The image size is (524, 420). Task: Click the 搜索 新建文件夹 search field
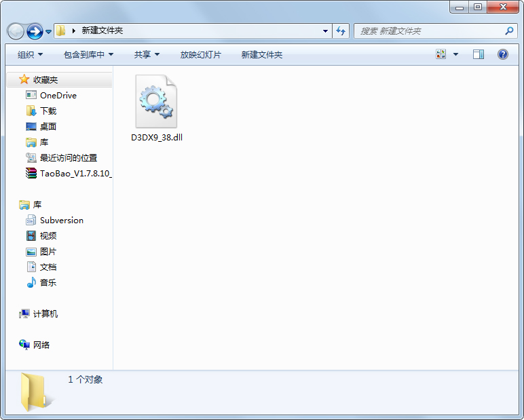(428, 31)
